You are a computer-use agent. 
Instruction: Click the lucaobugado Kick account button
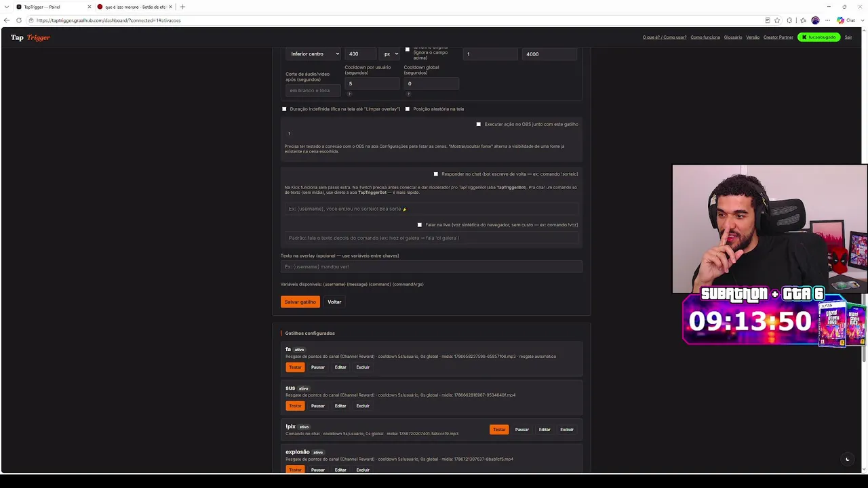click(819, 37)
